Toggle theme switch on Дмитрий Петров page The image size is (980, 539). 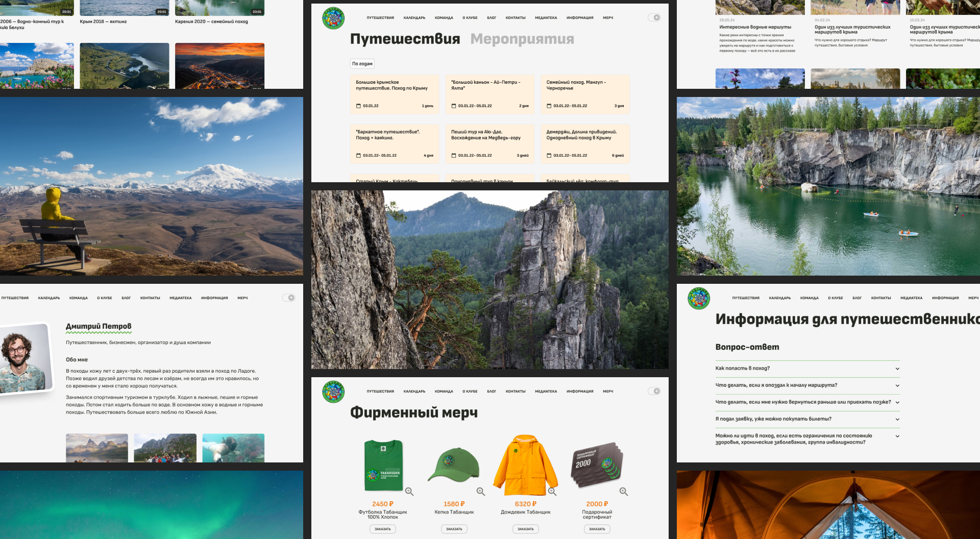click(289, 298)
